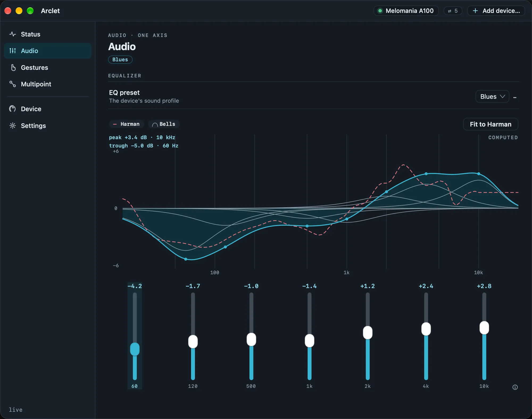Click the EQ curve node at 10 kHz peak

pos(479,174)
